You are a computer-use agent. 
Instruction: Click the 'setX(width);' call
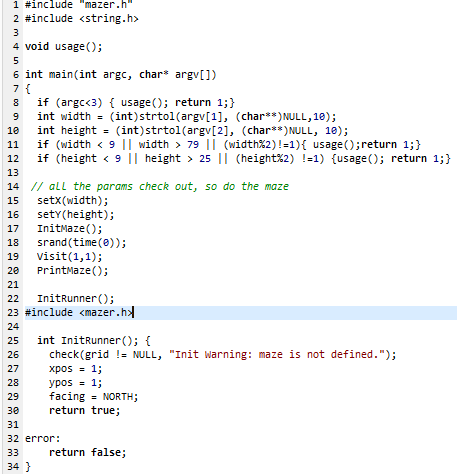click(x=73, y=201)
